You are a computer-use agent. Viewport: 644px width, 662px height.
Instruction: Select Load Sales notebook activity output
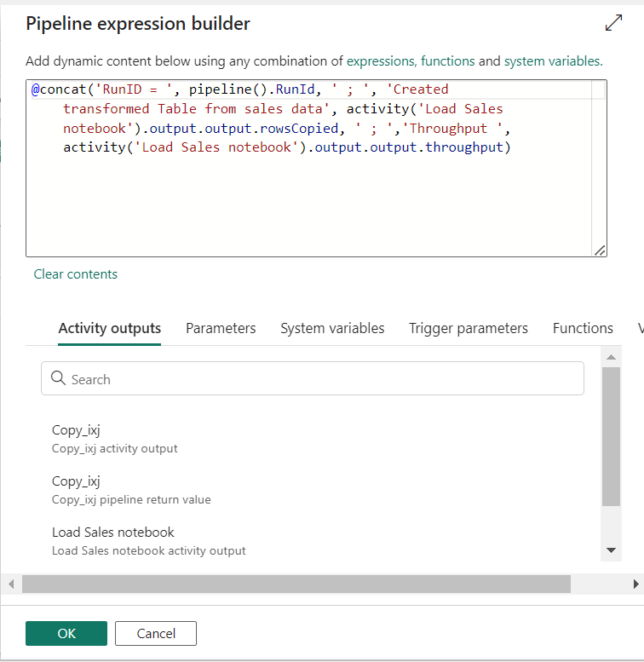click(x=148, y=541)
